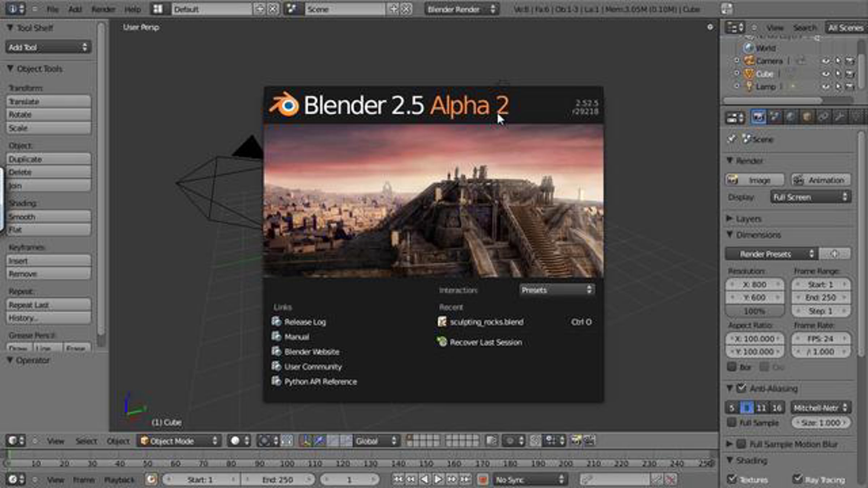Viewport: 868px width, 488px height.
Task: Click the screen layout browse icon
Action: (158, 9)
